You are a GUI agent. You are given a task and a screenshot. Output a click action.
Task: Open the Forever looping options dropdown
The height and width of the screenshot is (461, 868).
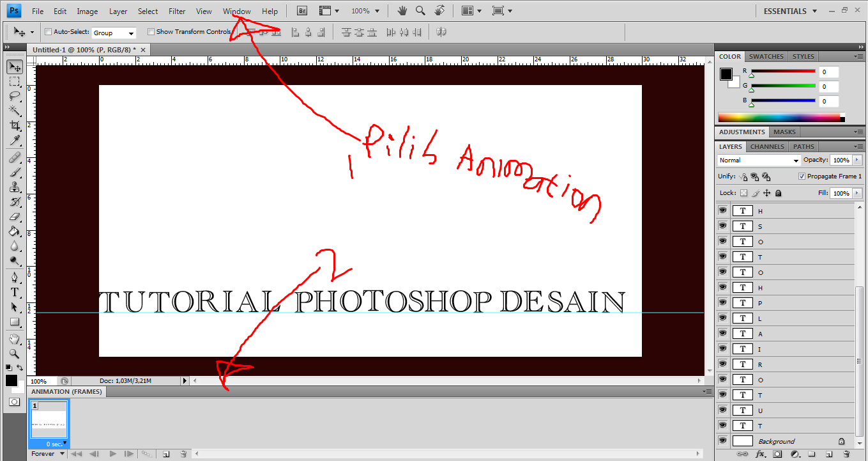(49, 454)
